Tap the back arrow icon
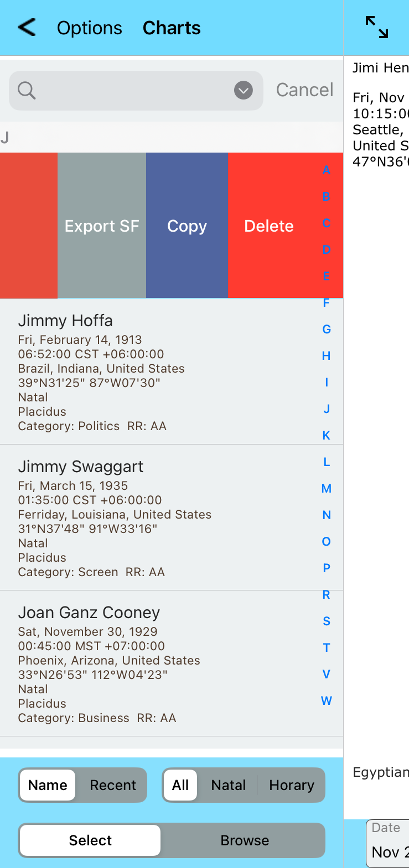The height and width of the screenshot is (868, 409). tap(27, 27)
